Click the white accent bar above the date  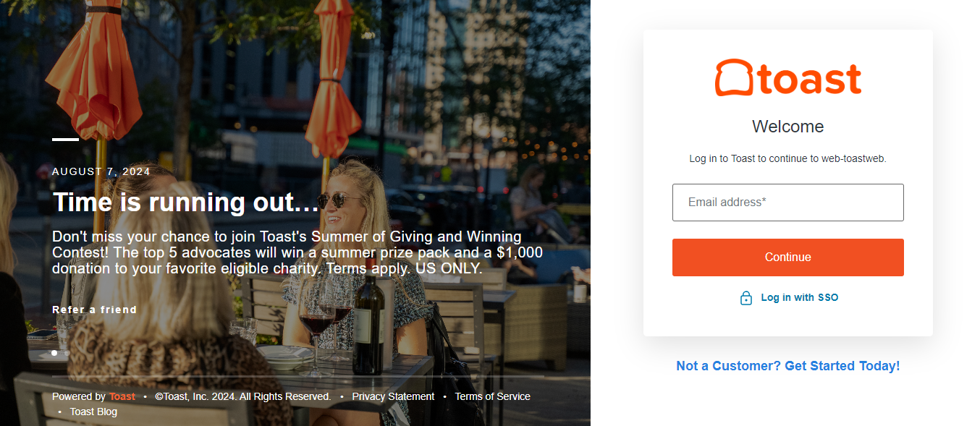65,139
